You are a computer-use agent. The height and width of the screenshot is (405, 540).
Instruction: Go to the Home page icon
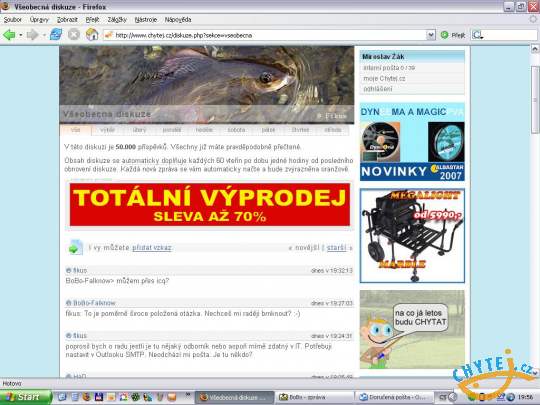point(92,34)
